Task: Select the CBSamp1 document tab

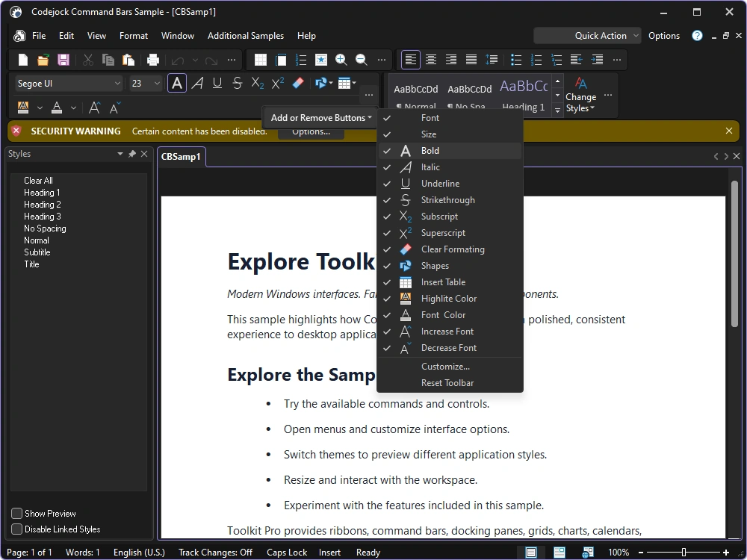Action: pos(181,157)
